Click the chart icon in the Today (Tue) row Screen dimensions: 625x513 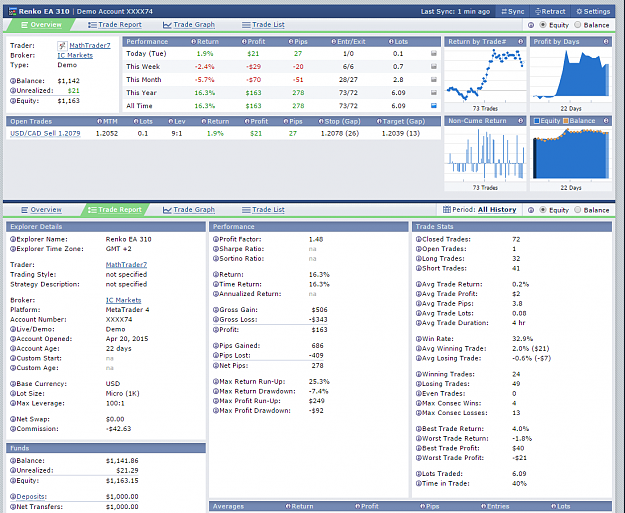pyautogui.click(x=434, y=53)
